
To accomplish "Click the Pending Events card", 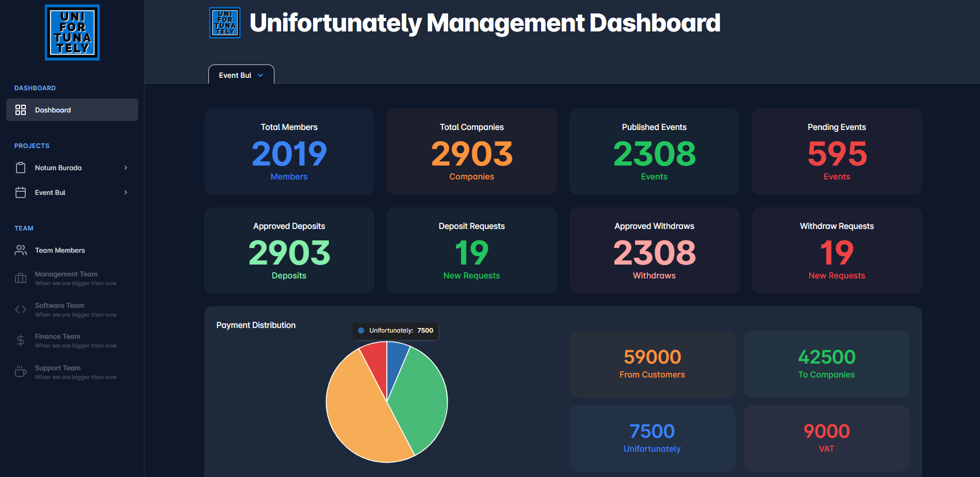I will pos(837,152).
